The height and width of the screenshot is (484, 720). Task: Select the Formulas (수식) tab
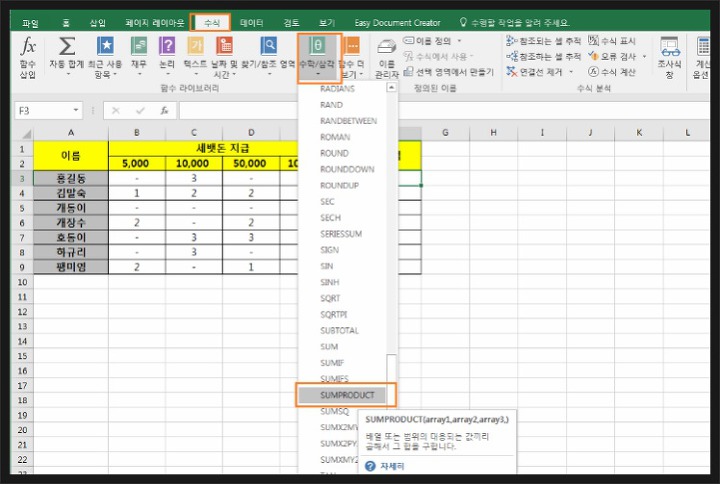tap(211, 23)
